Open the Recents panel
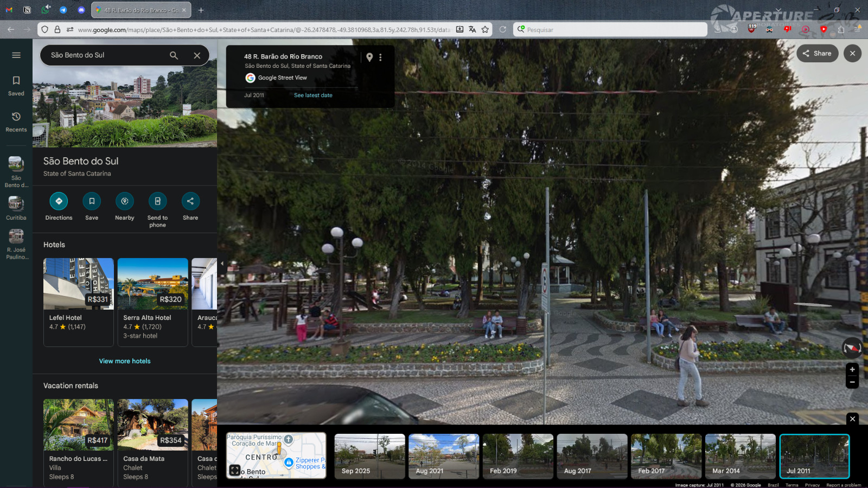 (x=16, y=122)
